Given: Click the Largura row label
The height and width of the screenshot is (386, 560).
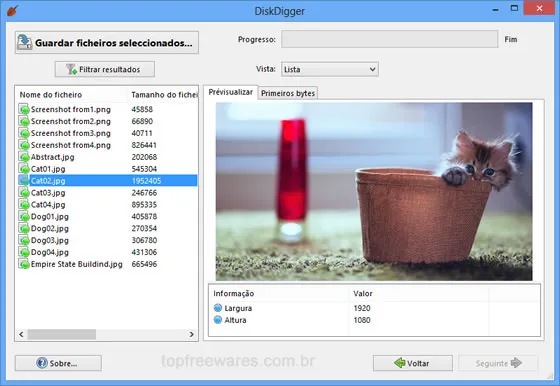Looking at the screenshot, I should (238, 308).
